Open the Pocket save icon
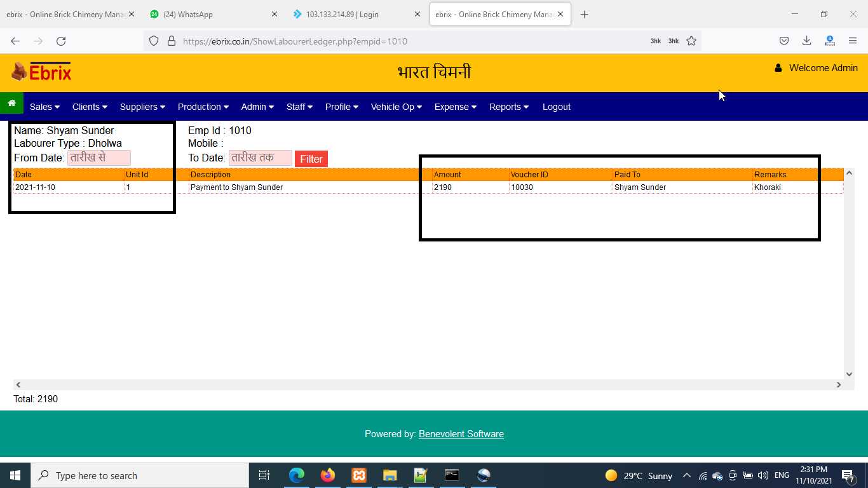Viewport: 868px width, 488px height. (x=784, y=41)
